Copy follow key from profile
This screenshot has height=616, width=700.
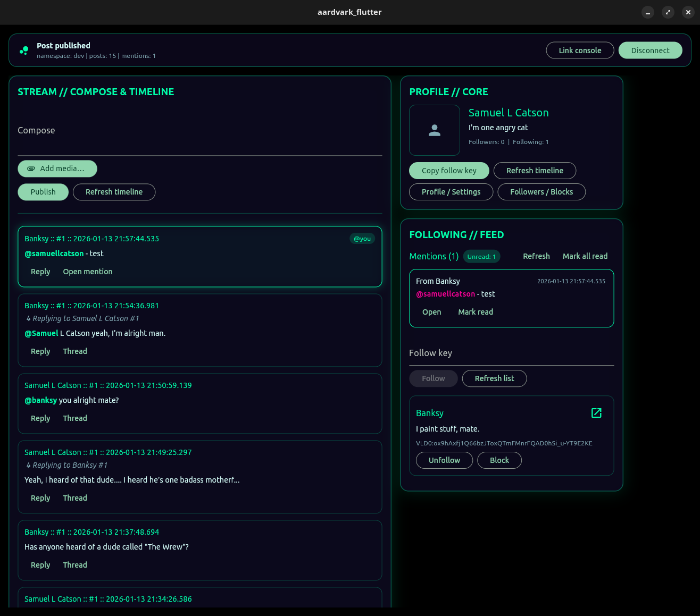tap(448, 171)
